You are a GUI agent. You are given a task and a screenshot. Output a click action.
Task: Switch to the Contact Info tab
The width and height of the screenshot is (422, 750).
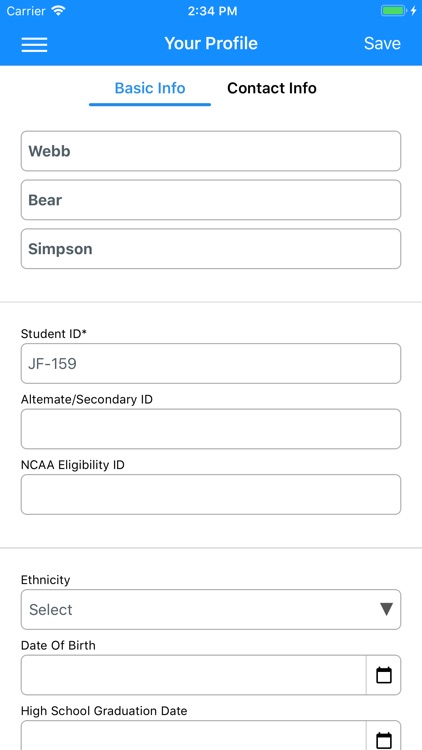click(272, 88)
